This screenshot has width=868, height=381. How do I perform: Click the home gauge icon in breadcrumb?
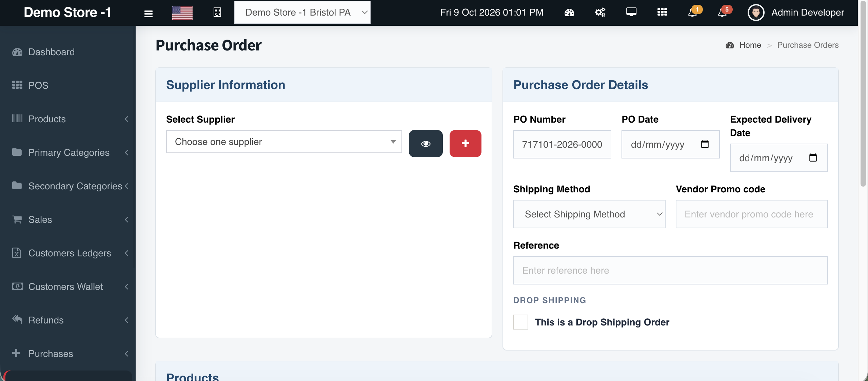coord(730,45)
